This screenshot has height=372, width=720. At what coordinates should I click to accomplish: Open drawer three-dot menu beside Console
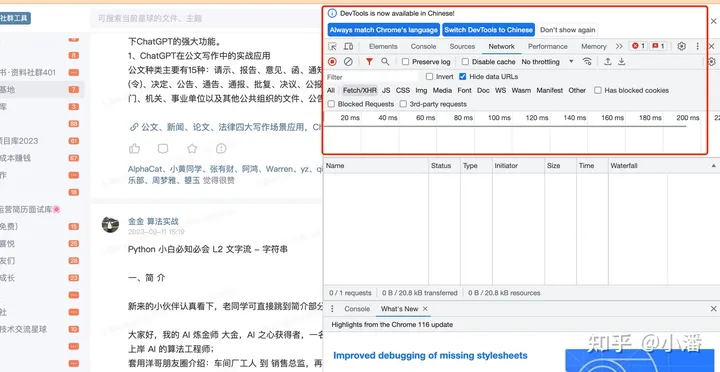(332, 309)
